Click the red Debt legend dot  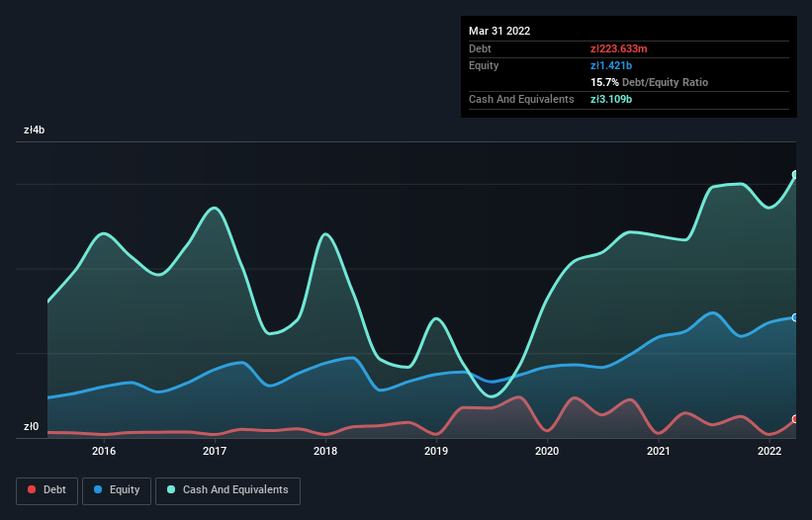[32, 489]
